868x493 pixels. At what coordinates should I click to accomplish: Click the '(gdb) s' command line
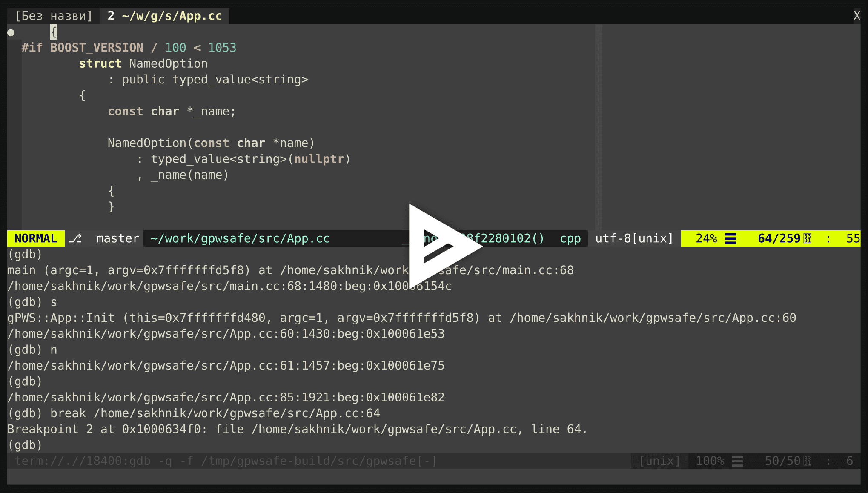pyautogui.click(x=32, y=302)
